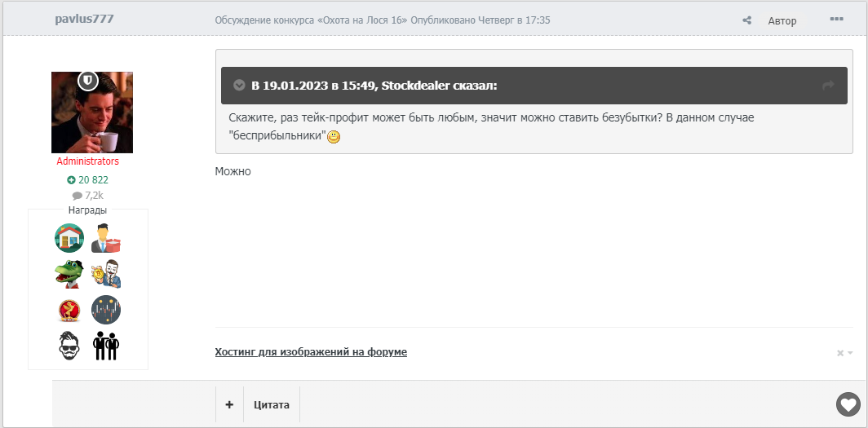This screenshot has height=428, width=868.
Task: Click the smiley emoji in the quote
Action: pyautogui.click(x=333, y=137)
